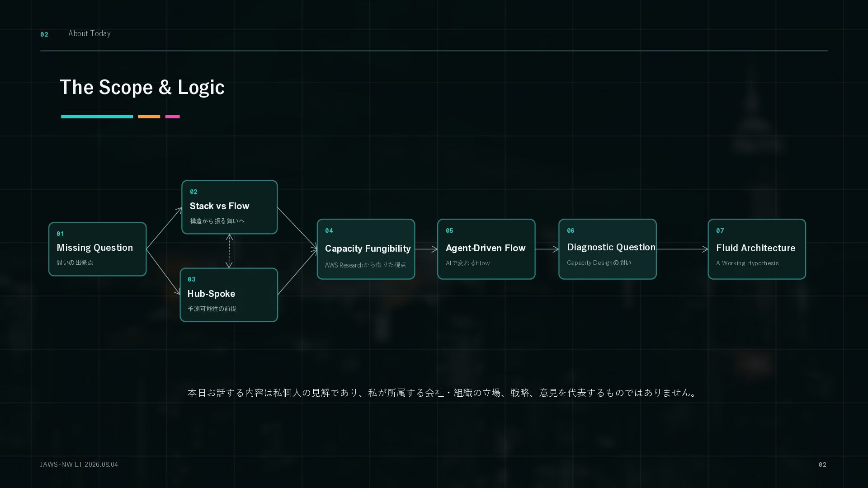Viewport: 868px width, 488px height.
Task: Click the "About Today" header label
Action: (x=90, y=33)
